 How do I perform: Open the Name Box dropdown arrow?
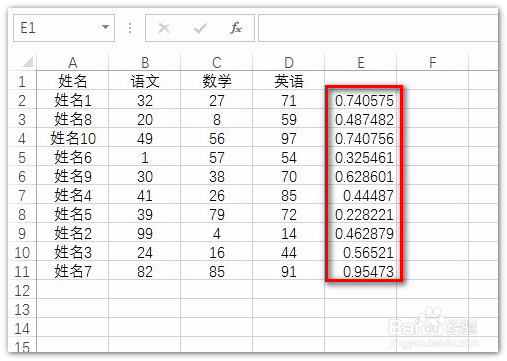(x=105, y=27)
